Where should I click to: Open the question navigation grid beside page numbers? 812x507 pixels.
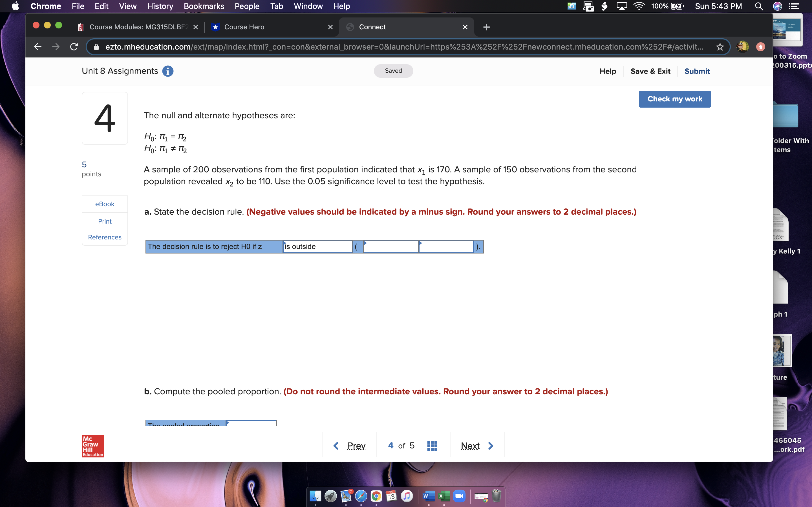(x=432, y=445)
